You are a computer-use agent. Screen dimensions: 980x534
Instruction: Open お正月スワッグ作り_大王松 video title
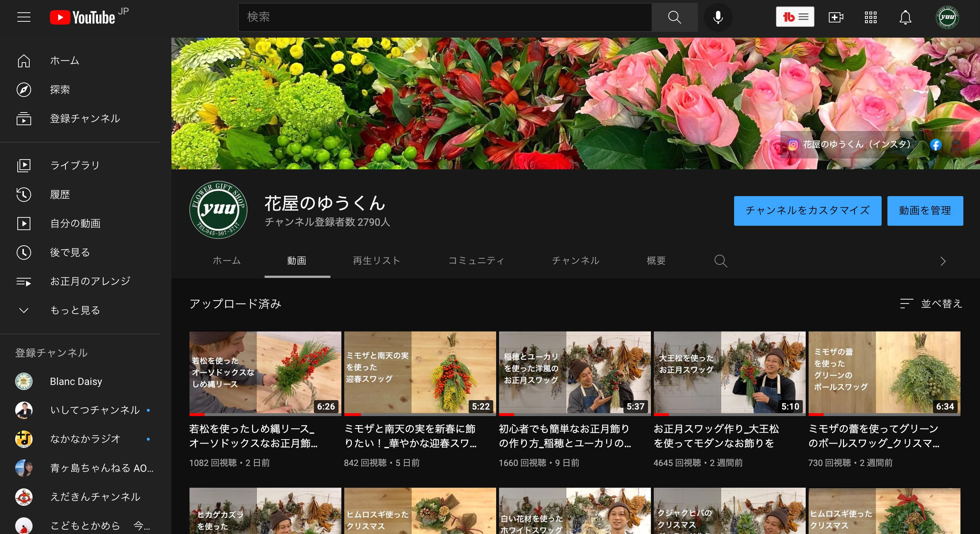coord(716,436)
